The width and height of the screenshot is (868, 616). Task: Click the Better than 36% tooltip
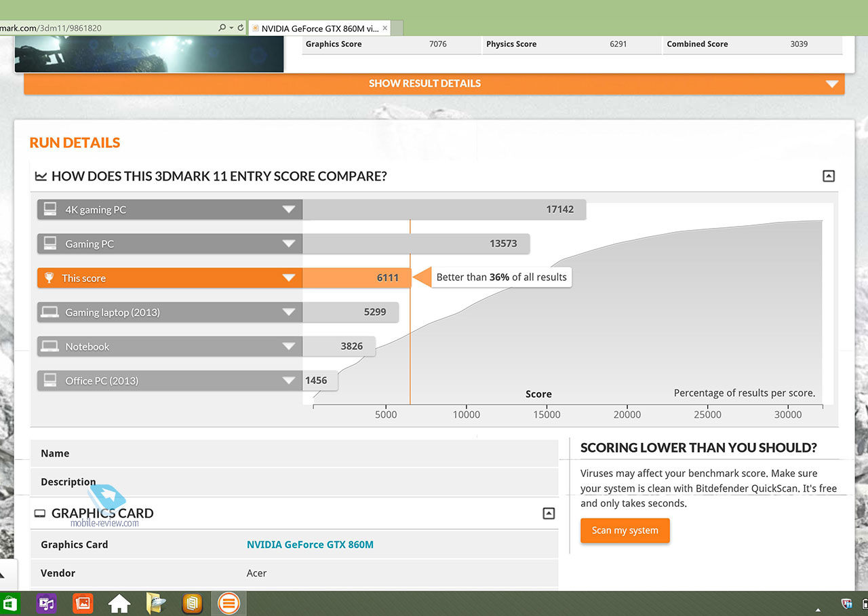(x=501, y=277)
